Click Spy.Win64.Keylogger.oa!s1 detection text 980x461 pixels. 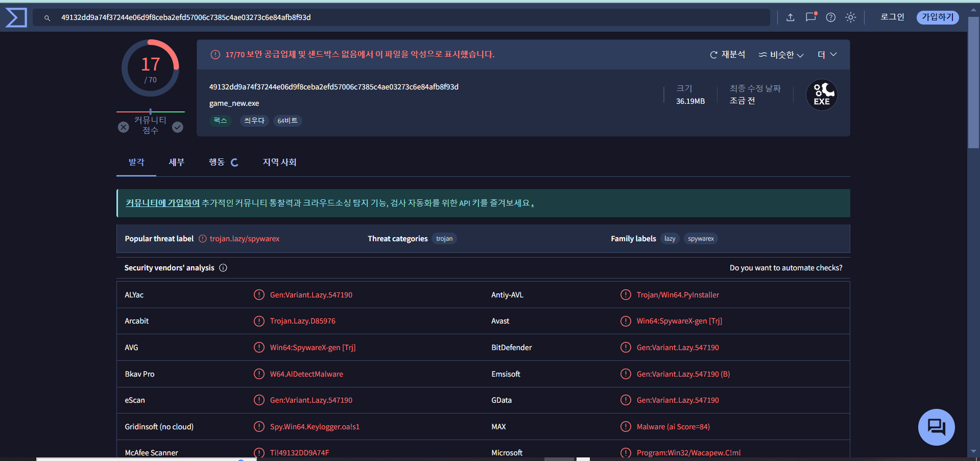(315, 427)
